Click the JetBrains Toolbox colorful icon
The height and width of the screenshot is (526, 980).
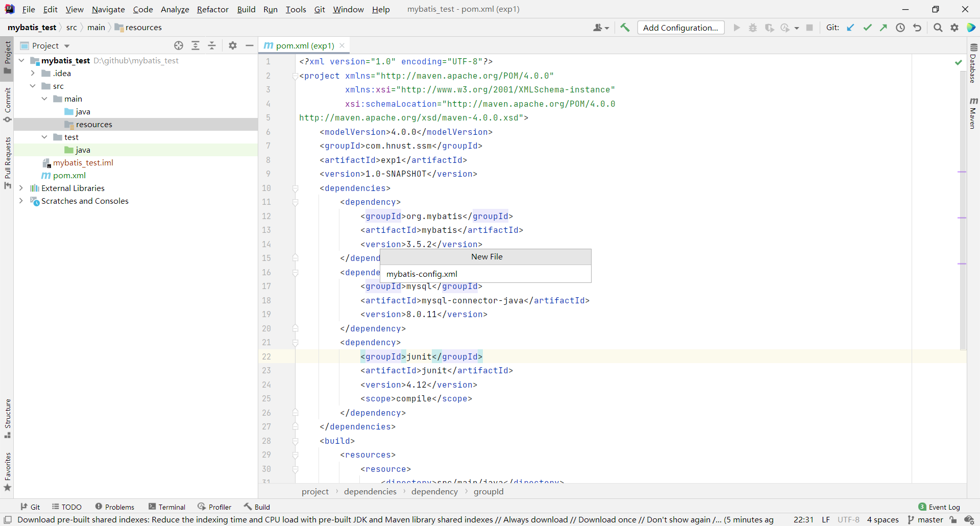tap(971, 28)
